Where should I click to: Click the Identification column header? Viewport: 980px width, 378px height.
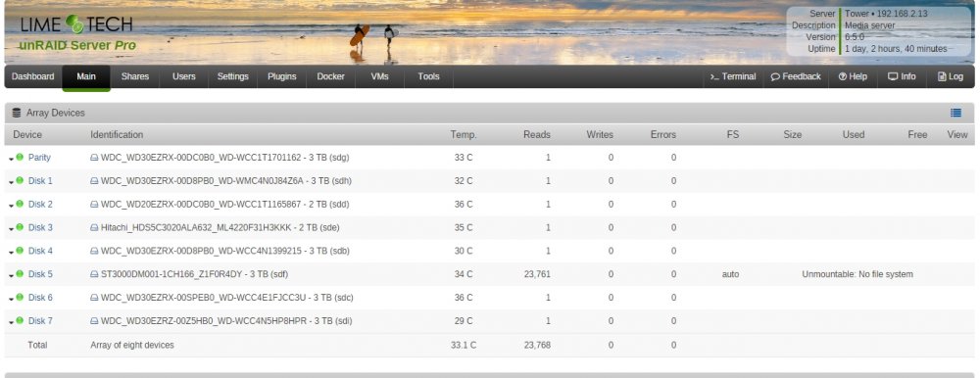point(117,134)
